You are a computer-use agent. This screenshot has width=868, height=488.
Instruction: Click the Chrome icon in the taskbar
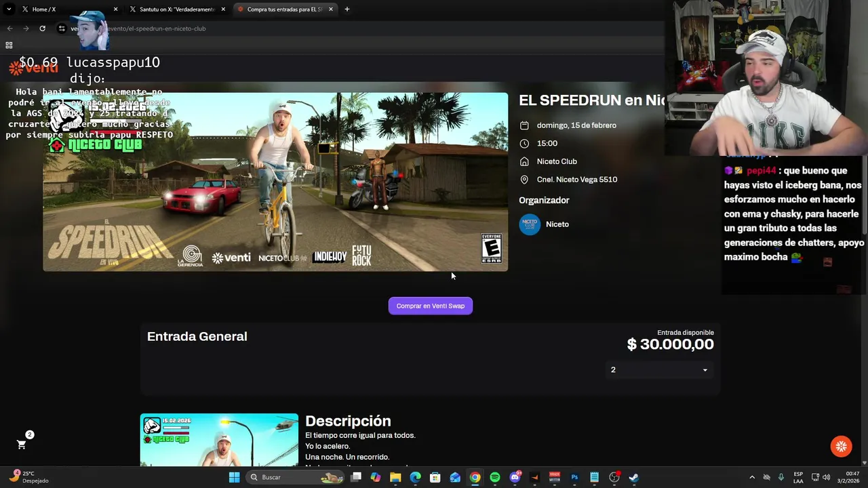pos(475,477)
